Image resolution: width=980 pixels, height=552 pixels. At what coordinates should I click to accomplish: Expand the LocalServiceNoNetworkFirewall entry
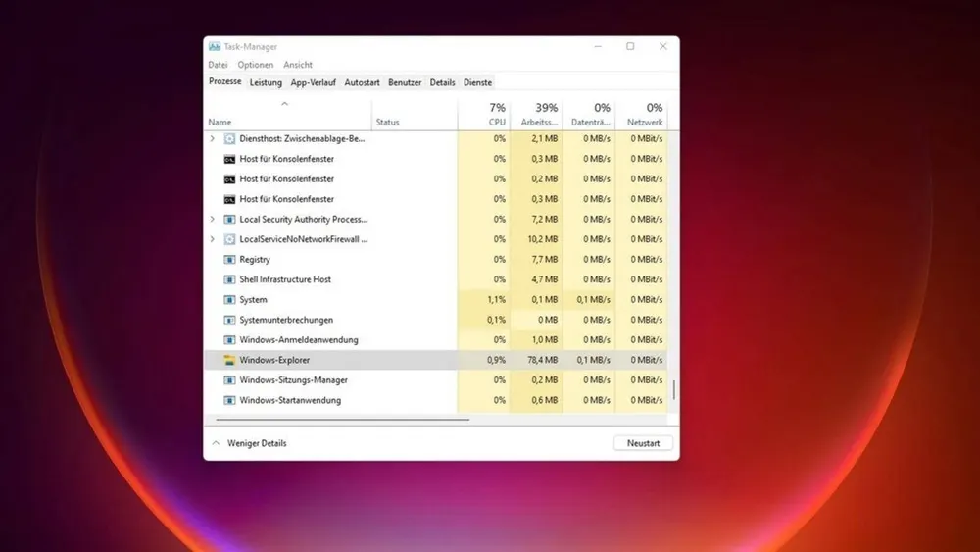213,239
